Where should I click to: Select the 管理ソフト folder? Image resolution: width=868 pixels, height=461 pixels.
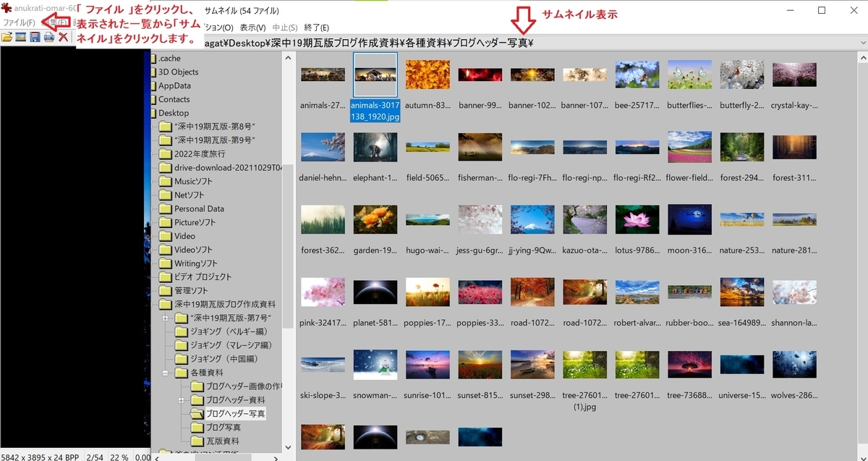coord(191,290)
